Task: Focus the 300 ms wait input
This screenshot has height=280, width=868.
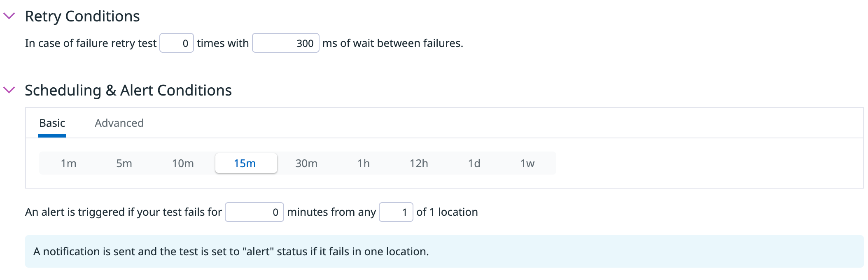Action: point(285,43)
